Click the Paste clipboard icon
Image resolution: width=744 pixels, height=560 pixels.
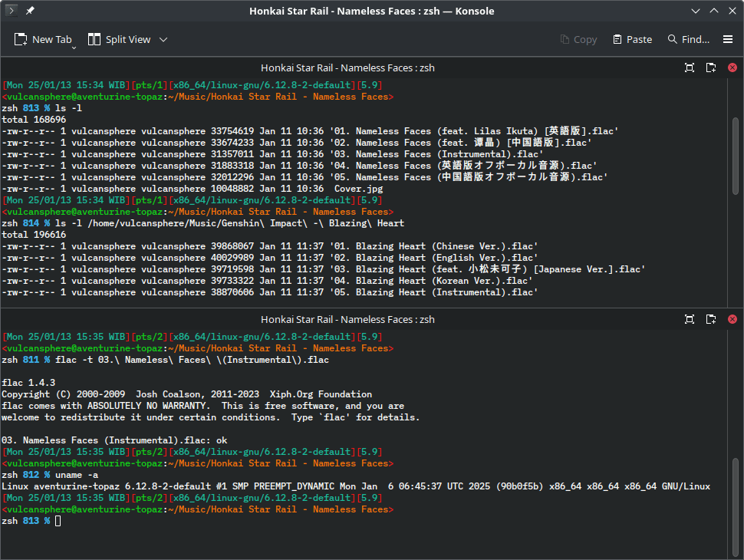tap(617, 39)
